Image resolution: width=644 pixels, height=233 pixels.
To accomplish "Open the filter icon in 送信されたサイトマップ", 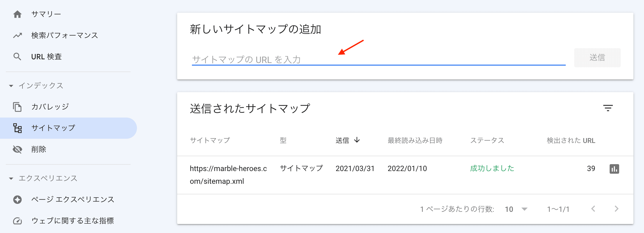I will [608, 108].
